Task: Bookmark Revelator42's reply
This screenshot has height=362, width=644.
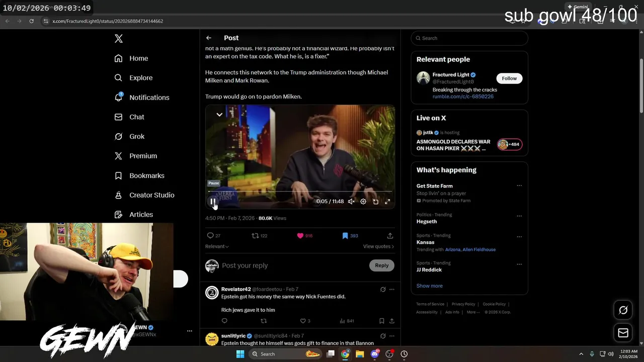Action: [382, 321]
